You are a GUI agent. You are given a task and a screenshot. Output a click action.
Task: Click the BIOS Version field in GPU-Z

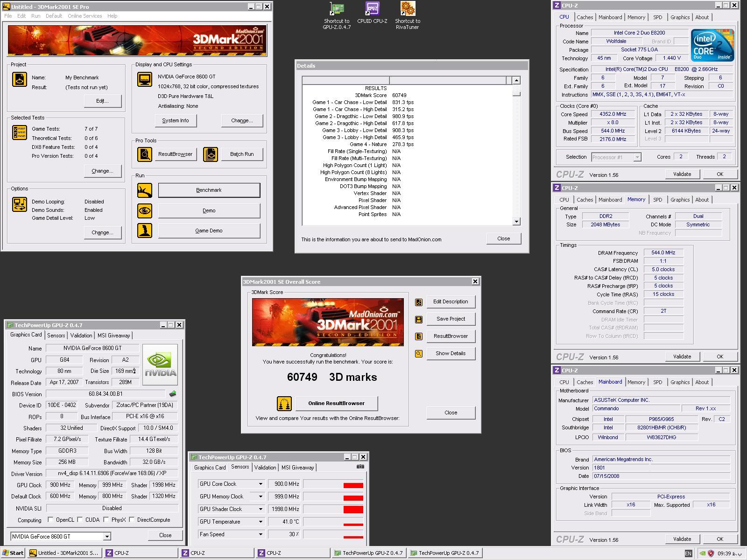[x=106, y=394]
